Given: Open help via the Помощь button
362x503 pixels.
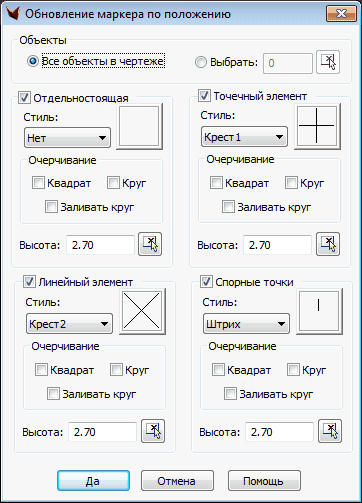Looking at the screenshot, I should click(x=264, y=481).
